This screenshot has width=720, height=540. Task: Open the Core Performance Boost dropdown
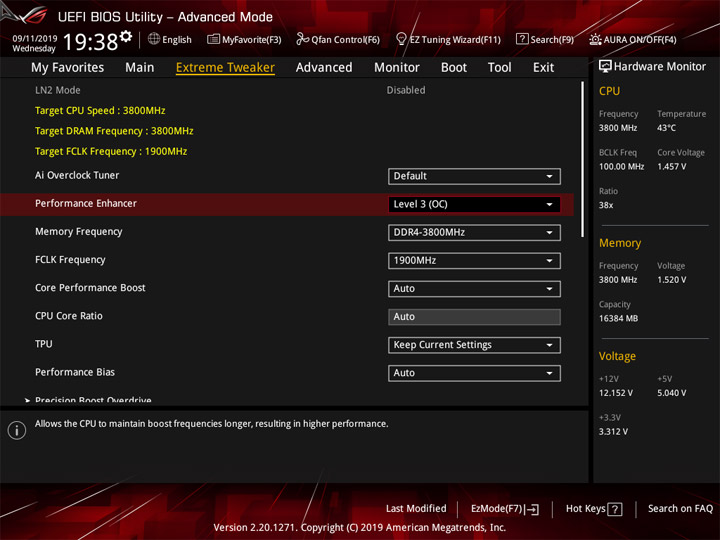(474, 289)
